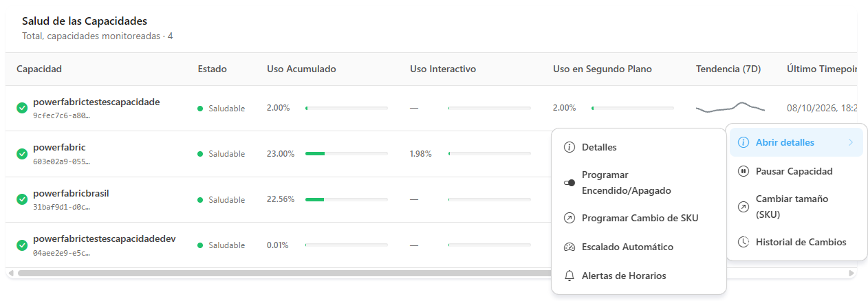The width and height of the screenshot is (868, 301).
Task: Expand the Abrir detalles submenu chevron
Action: 851,142
